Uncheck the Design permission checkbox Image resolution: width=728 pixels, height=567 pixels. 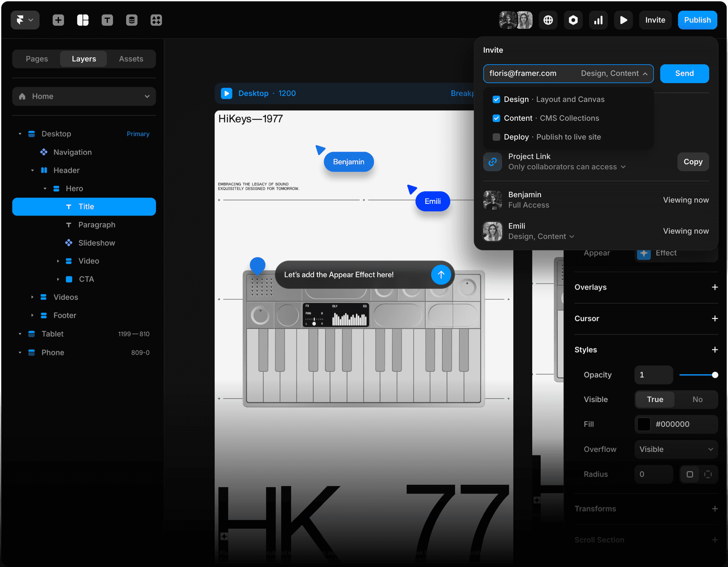click(496, 99)
